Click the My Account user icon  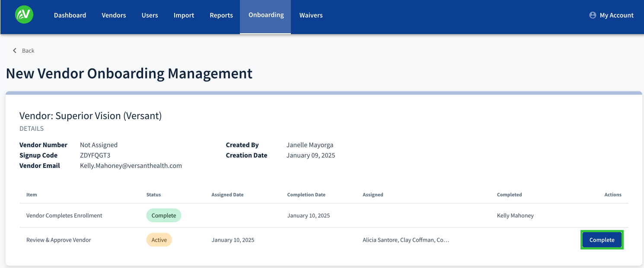click(593, 15)
